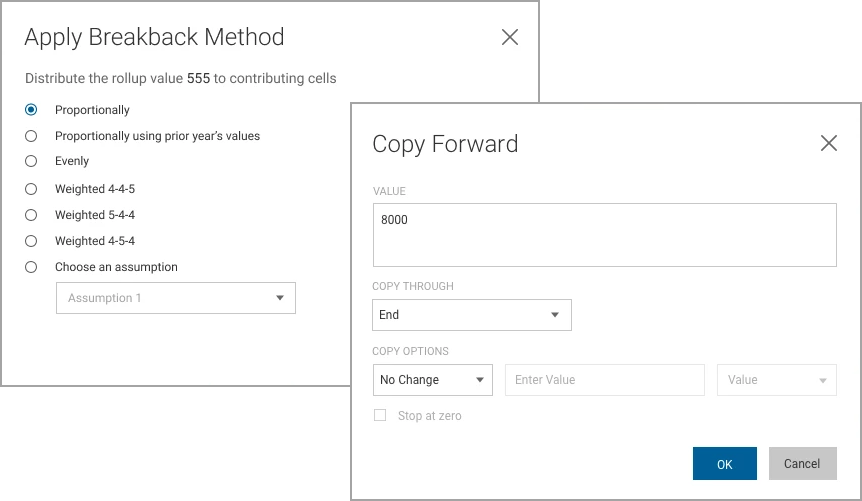Image resolution: width=862 pixels, height=501 pixels.
Task: Click the Enter Value input field
Action: point(605,380)
